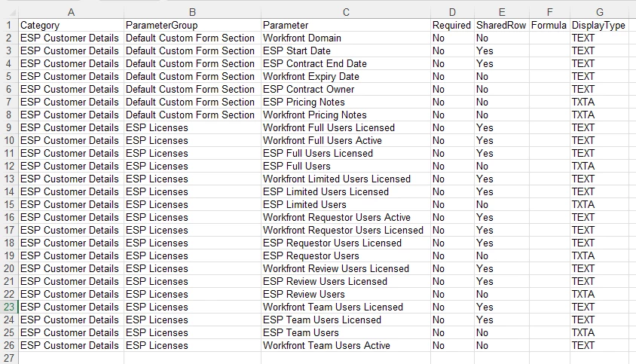Select column D header
This screenshot has height=364, width=636.
click(x=452, y=12)
